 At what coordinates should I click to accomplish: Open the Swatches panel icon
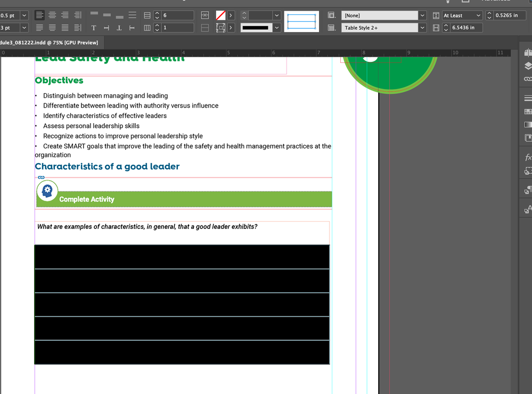[x=528, y=111]
